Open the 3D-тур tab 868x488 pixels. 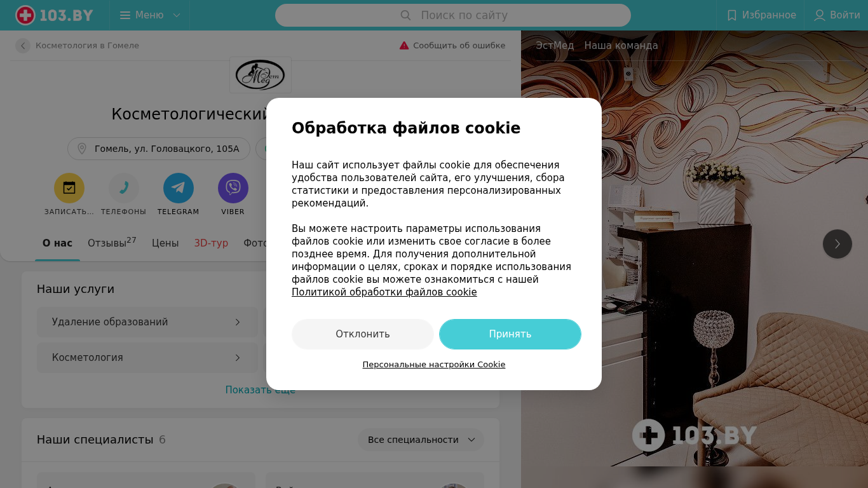(211, 243)
